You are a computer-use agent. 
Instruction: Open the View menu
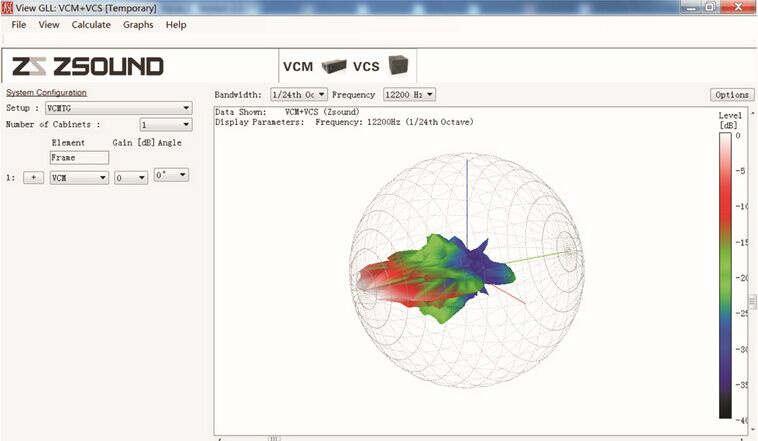[x=49, y=25]
